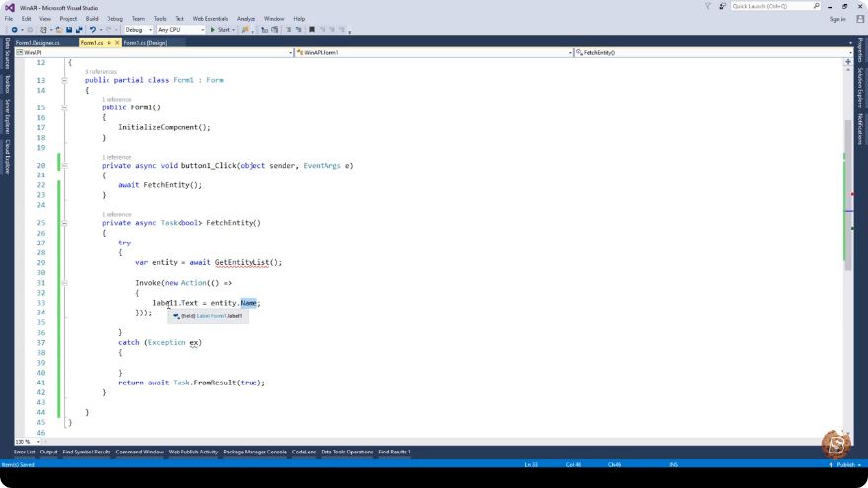Collapse the button1_Click method outlining region
Viewport: 868px width, 488px height.
pos(64,166)
